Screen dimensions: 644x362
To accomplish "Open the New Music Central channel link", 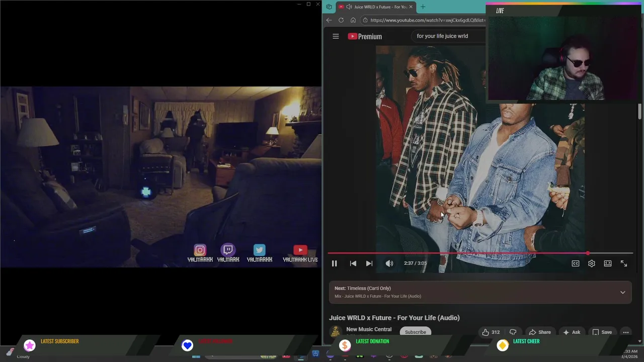I will [x=369, y=329].
